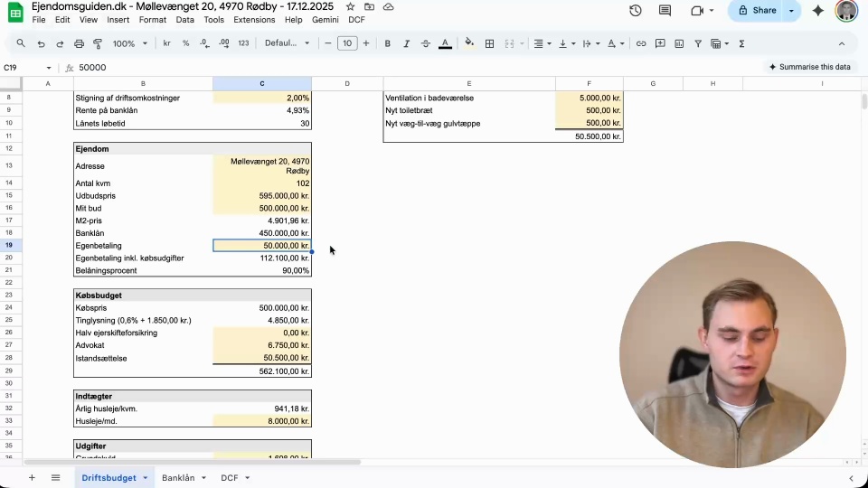
Task: Open filter views dropdown
Action: (720, 43)
